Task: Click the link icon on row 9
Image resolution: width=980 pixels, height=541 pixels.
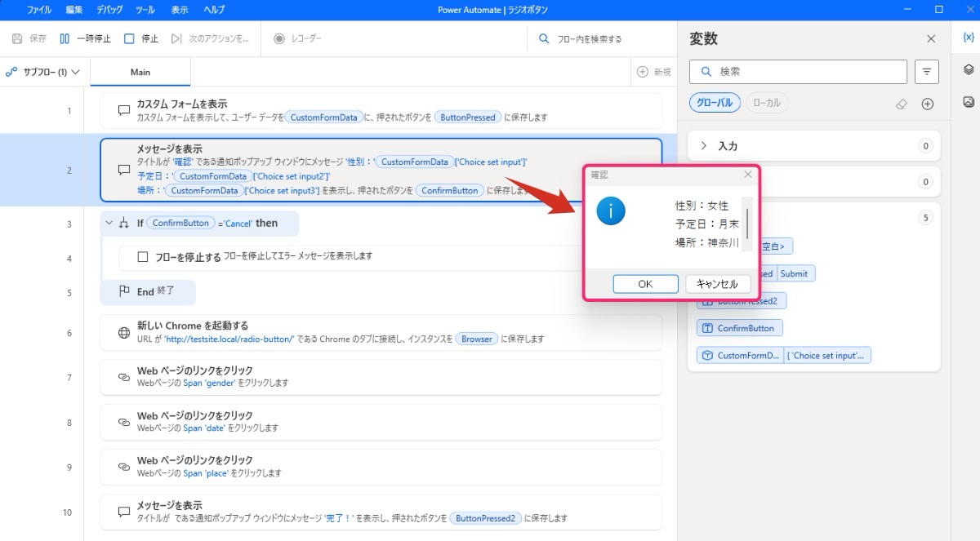Action: click(x=124, y=468)
